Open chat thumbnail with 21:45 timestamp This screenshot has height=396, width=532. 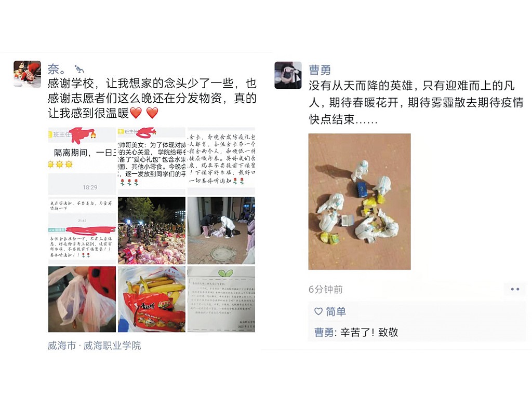tap(82, 230)
